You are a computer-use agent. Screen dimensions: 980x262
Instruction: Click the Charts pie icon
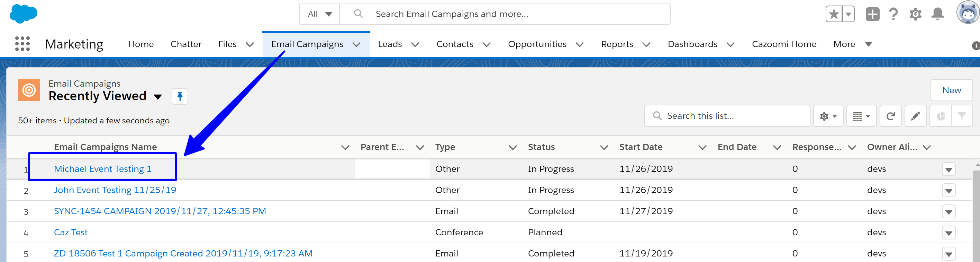pos(941,116)
